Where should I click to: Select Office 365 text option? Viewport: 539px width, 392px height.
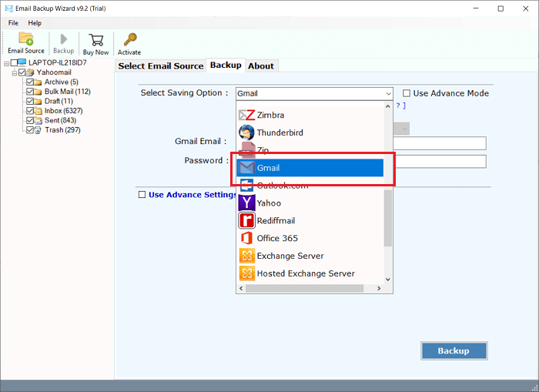pyautogui.click(x=277, y=238)
